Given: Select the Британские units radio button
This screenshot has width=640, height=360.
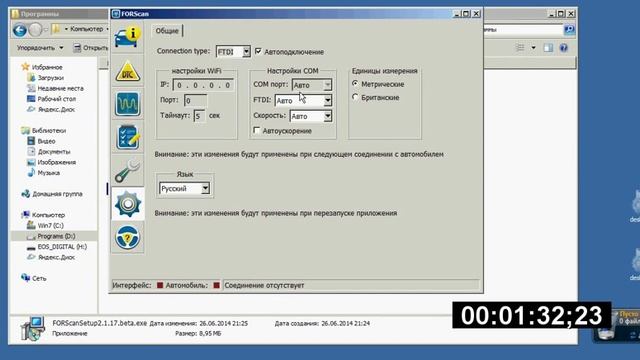Looking at the screenshot, I should (x=355, y=97).
